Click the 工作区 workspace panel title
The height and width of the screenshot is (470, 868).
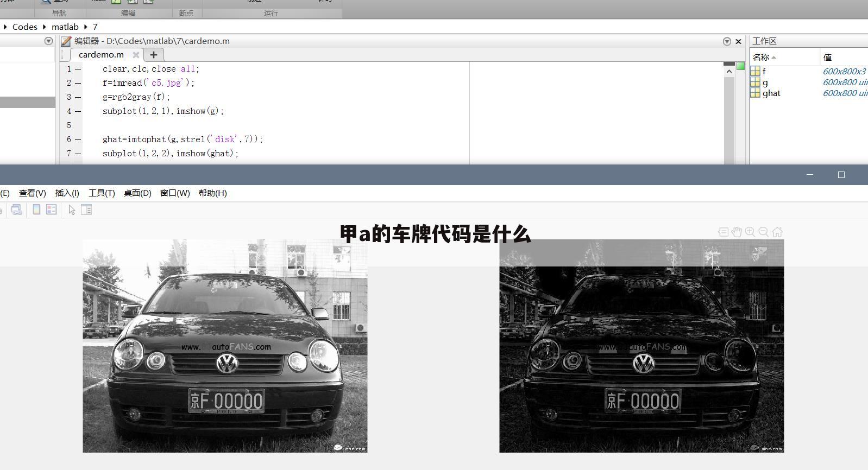click(764, 41)
